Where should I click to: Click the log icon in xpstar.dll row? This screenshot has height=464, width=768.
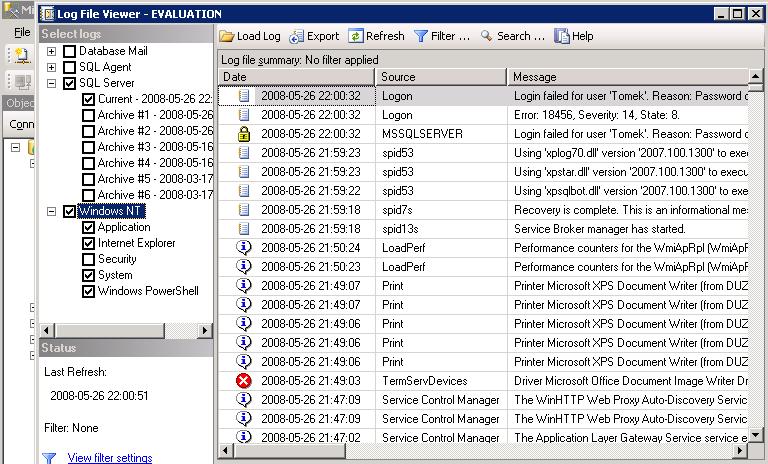(x=243, y=172)
